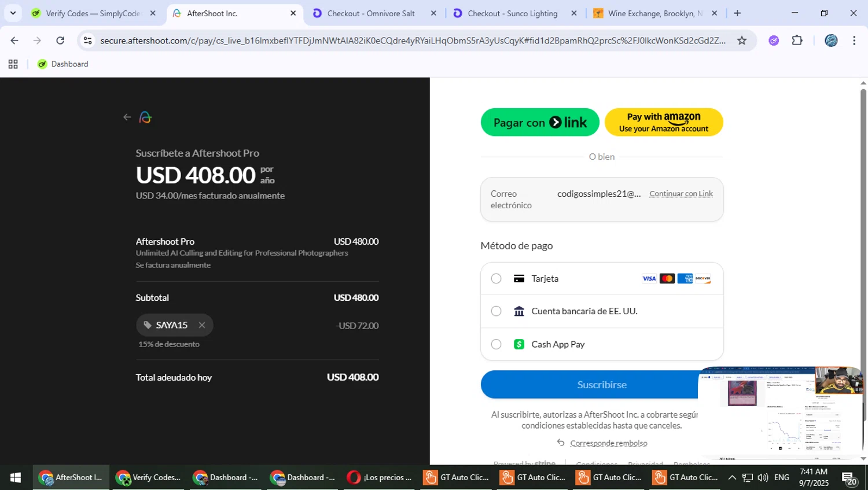Viewport: 868px width, 490px height.
Task: Click the Visa card logo
Action: tap(649, 279)
